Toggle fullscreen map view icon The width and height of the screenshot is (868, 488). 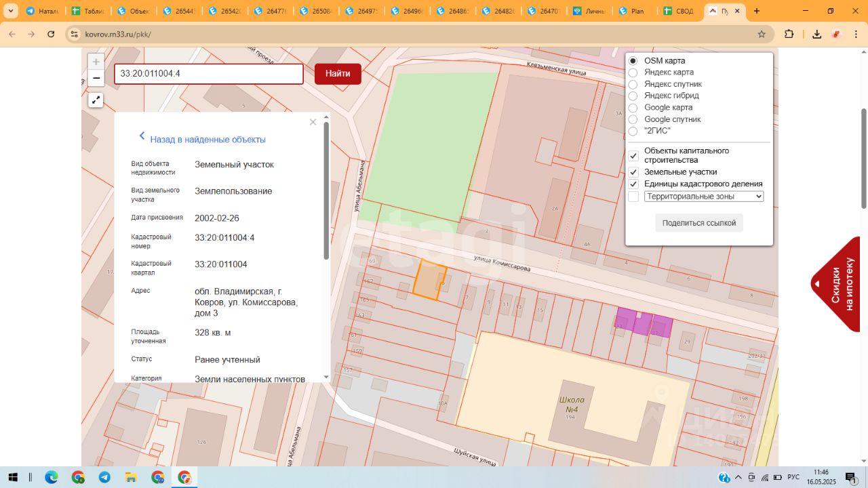(x=96, y=100)
